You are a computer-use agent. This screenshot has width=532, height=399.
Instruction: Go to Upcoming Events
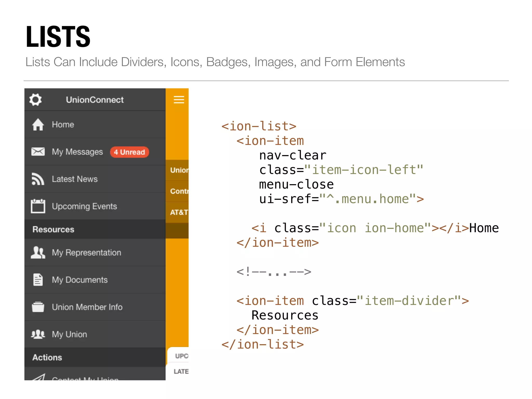pos(95,206)
